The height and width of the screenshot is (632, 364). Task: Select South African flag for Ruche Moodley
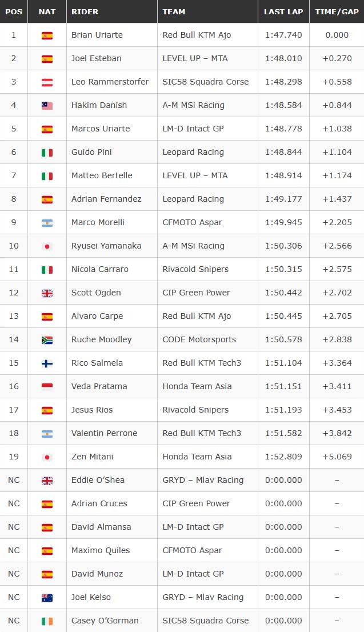[47, 340]
